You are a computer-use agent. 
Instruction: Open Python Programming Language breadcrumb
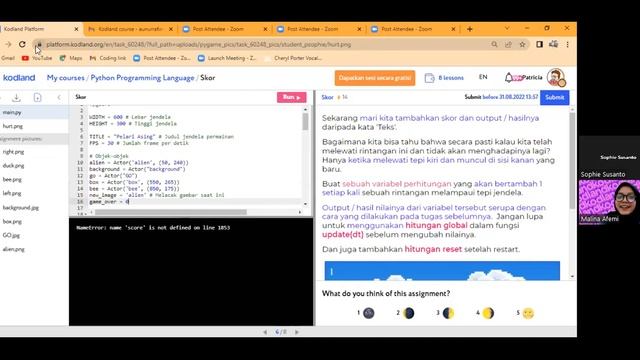[142, 78]
